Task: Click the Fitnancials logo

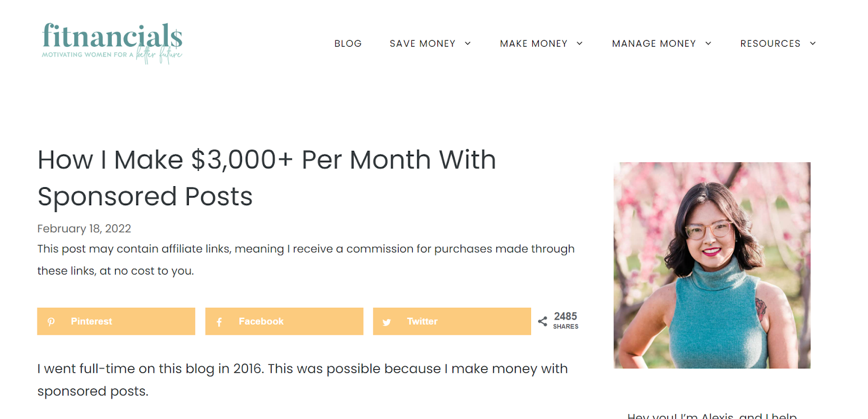Action: coord(112,43)
